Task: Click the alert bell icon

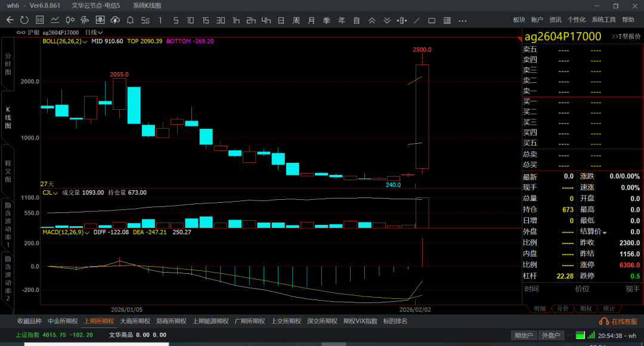Action: tap(130, 20)
